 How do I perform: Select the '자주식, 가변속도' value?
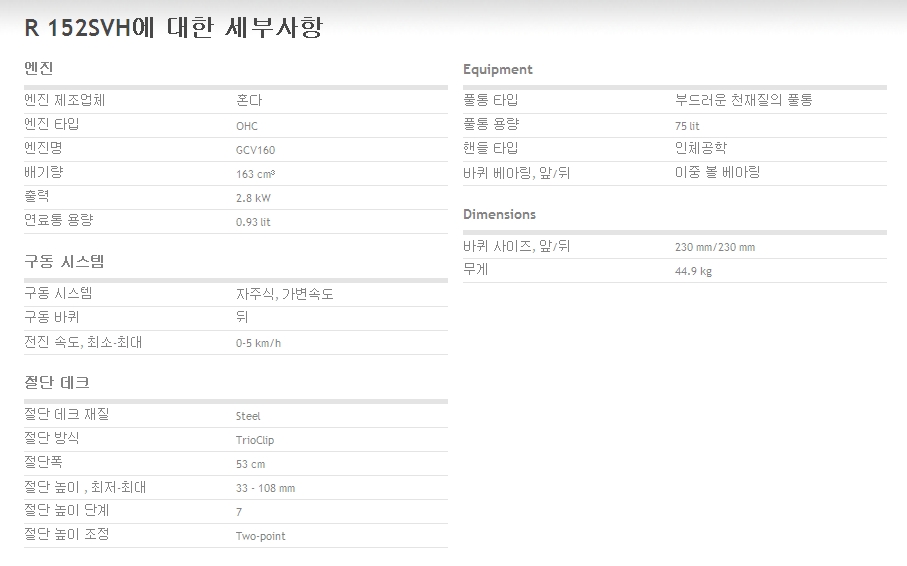click(x=284, y=294)
